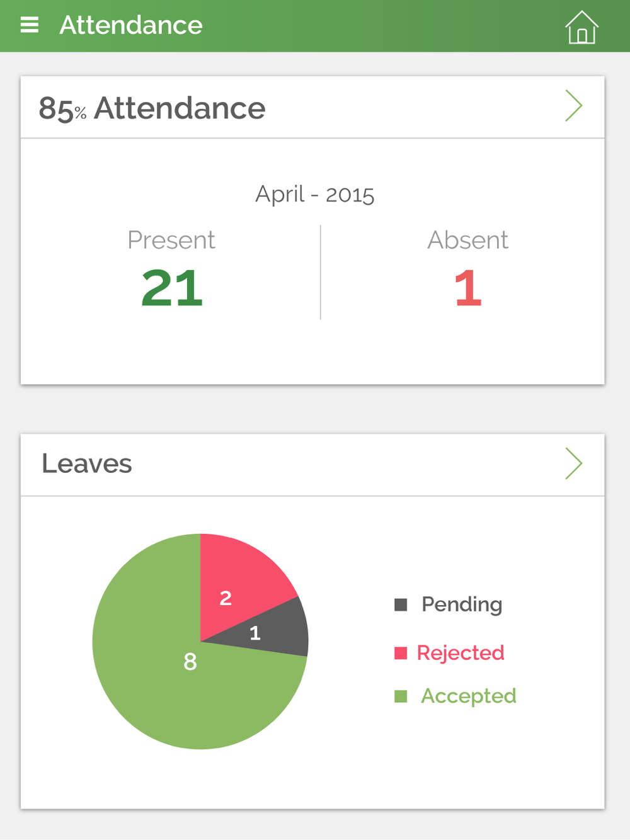Screen dimensions: 630x840
Task: Expand attendance details with chevron arrow
Action: point(573,106)
